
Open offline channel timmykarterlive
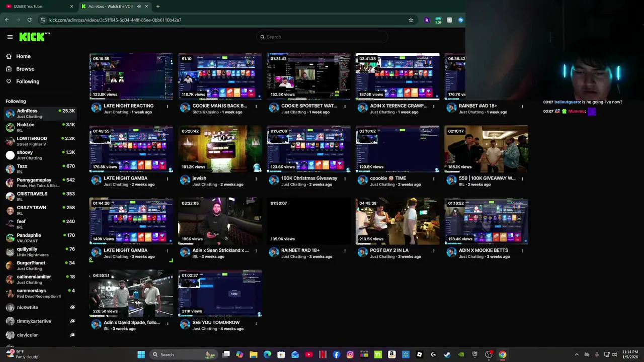coord(40,321)
